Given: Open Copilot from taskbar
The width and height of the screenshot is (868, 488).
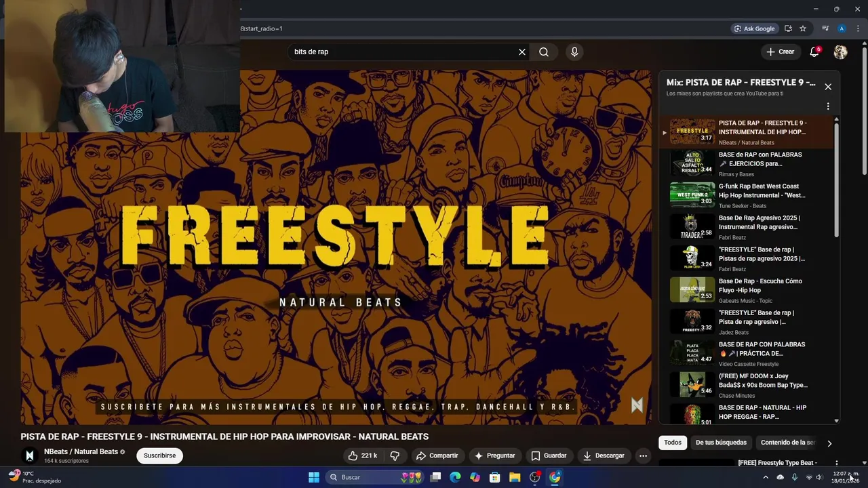Looking at the screenshot, I should (x=475, y=477).
